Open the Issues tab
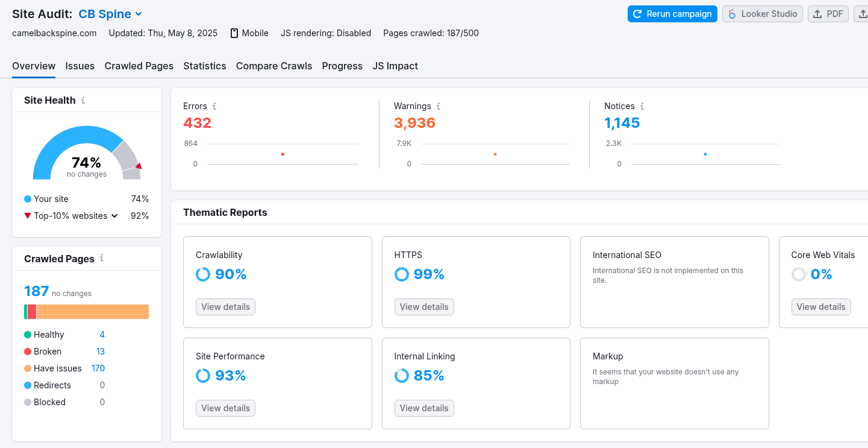Screen dimensions: 868x448 click(x=80, y=66)
